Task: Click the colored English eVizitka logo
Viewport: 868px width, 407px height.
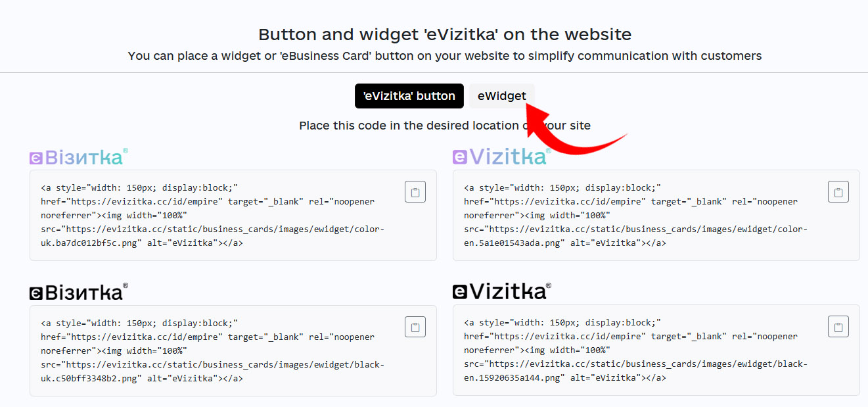Action: pyautogui.click(x=501, y=156)
